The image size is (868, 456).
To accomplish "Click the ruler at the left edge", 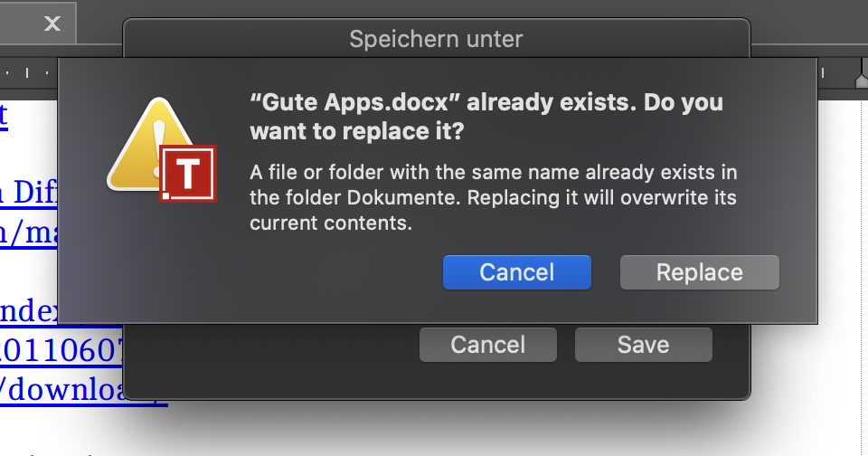I will [28, 72].
